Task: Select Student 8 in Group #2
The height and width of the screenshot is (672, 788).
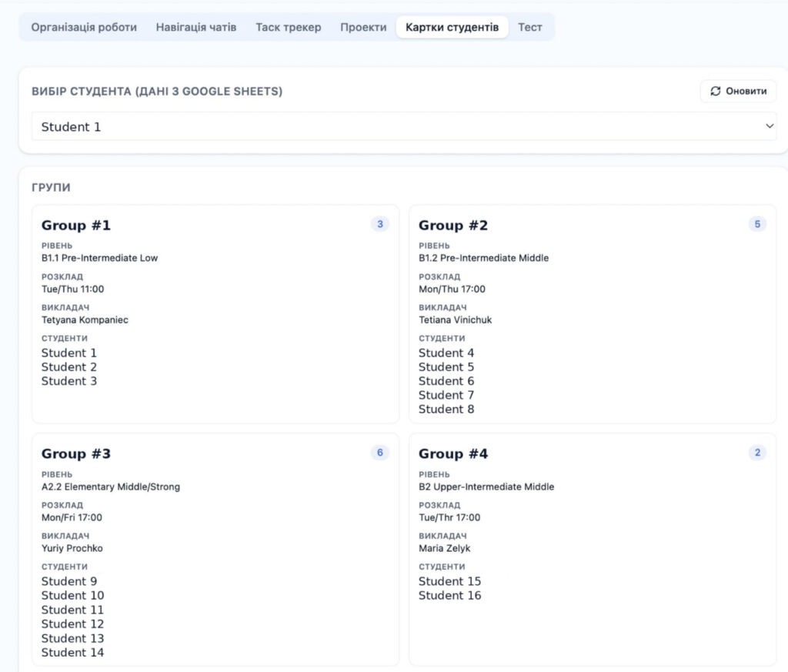Action: pyautogui.click(x=446, y=410)
